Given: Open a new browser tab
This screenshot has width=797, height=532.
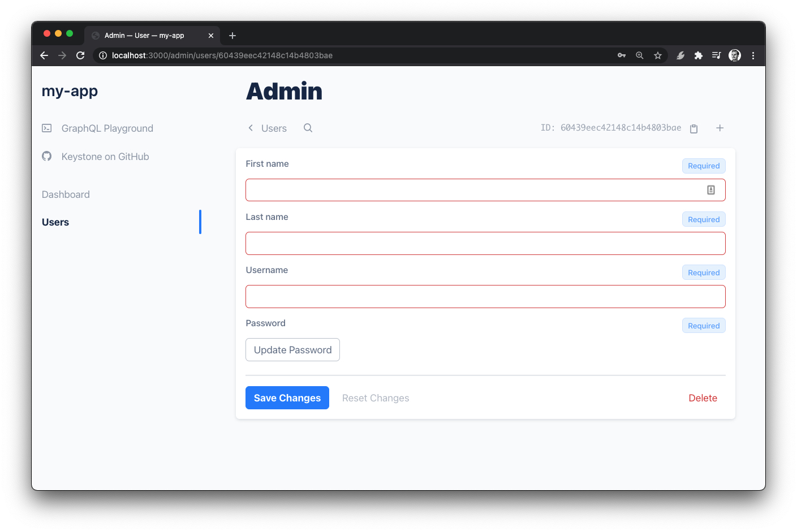Looking at the screenshot, I should [232, 36].
